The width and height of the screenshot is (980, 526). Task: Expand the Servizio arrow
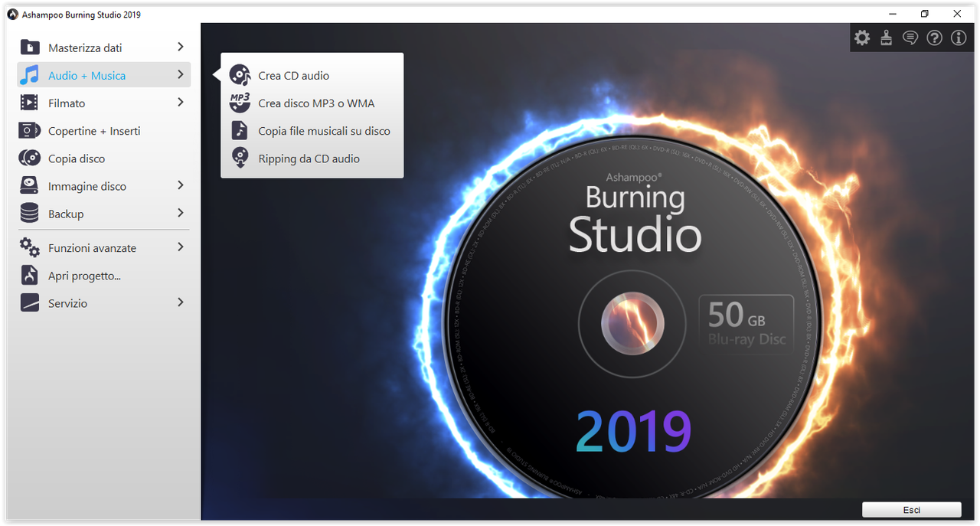[181, 302]
